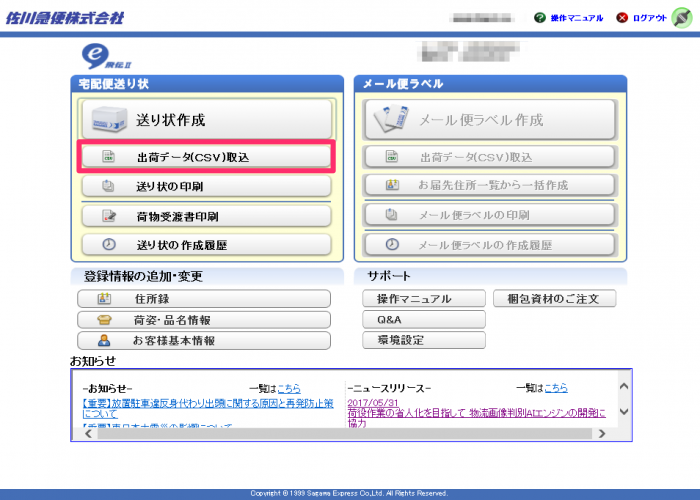
Task: Click the 登録情報の追加・変更 heading
Action: [x=143, y=276]
